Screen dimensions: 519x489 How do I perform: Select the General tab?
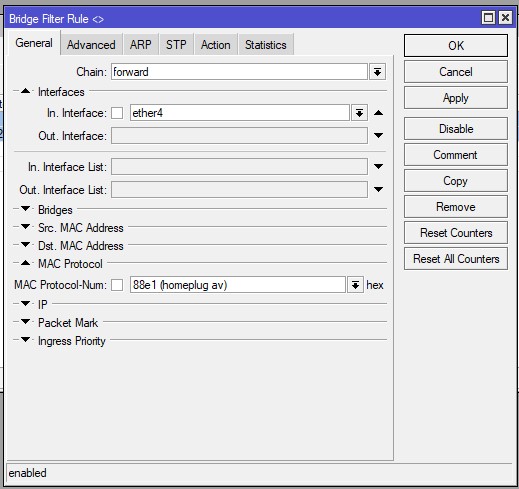[34, 43]
